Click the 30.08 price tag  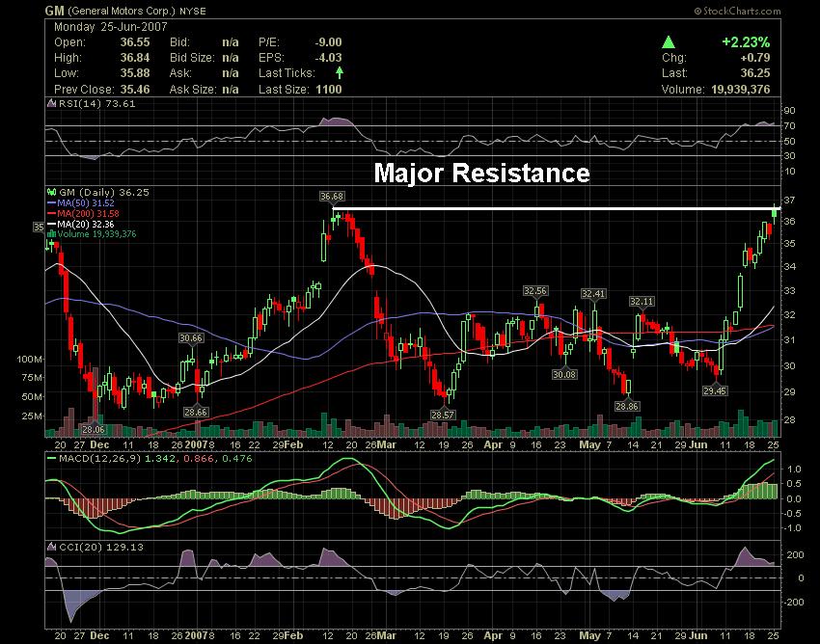564,374
